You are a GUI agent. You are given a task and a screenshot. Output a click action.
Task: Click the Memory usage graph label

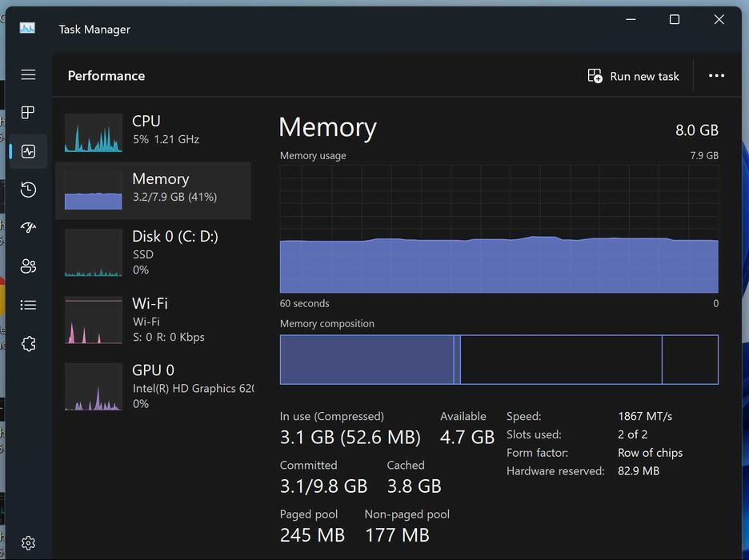click(313, 156)
